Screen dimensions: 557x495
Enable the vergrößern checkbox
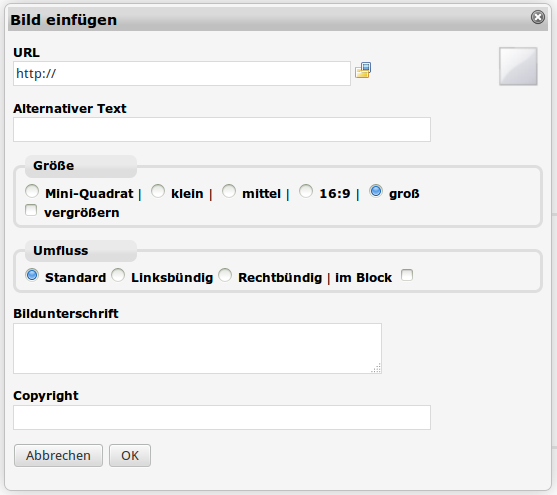31,210
